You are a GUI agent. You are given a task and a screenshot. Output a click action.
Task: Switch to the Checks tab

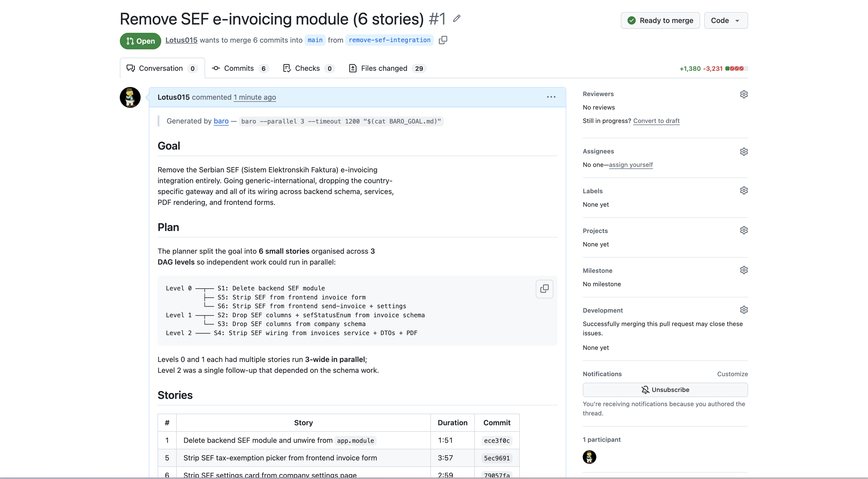click(x=309, y=68)
